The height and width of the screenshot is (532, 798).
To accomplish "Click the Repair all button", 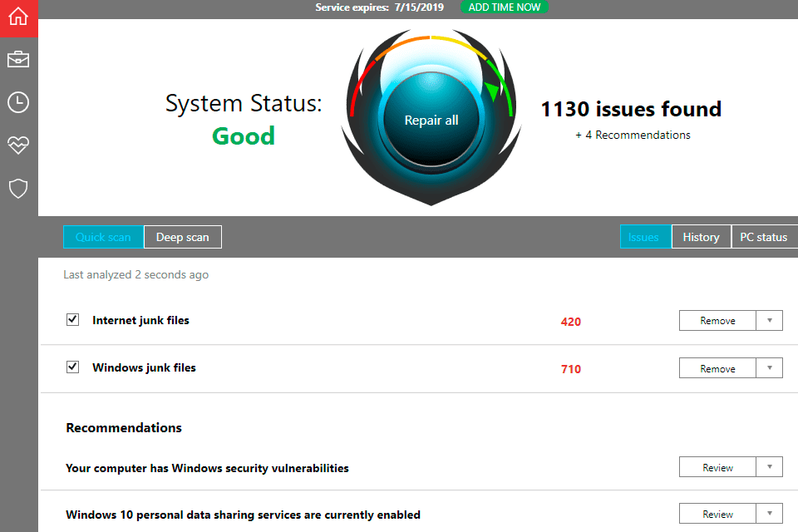I will tap(431, 121).
